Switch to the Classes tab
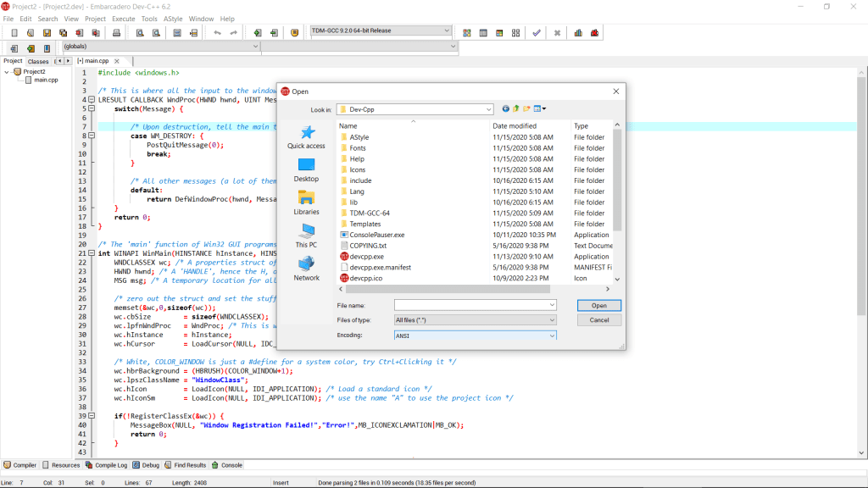868x488 pixels. coord(38,61)
